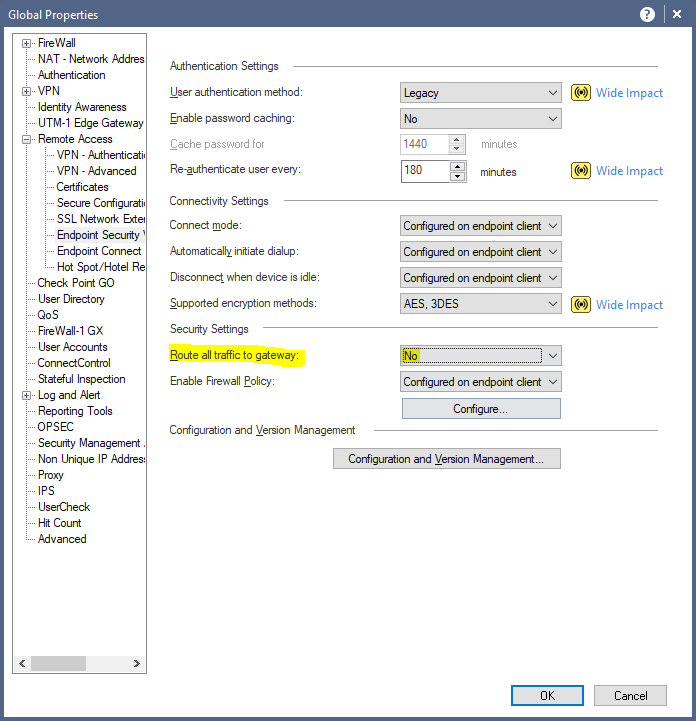696x721 pixels.
Task: Click Configuration and Version Management... button
Action: click(x=446, y=459)
